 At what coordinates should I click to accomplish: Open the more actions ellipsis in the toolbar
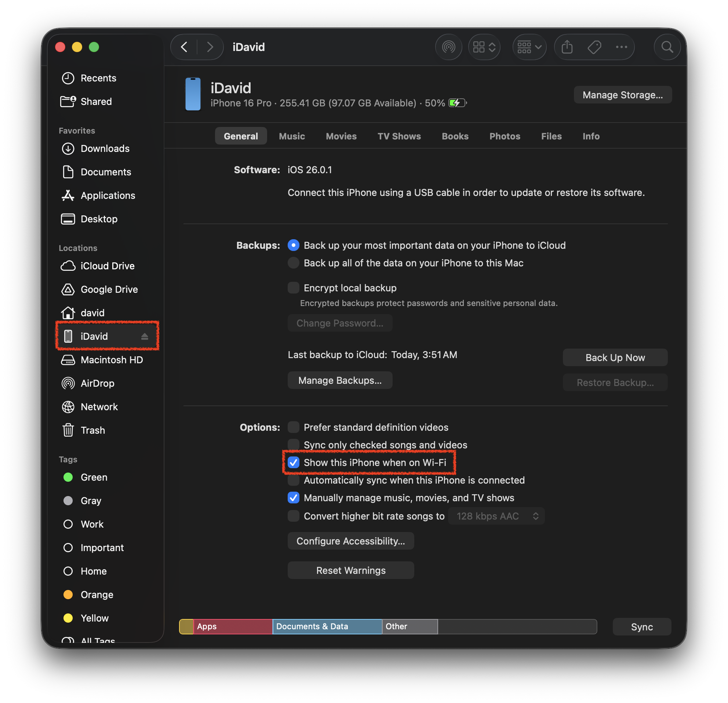pyautogui.click(x=622, y=47)
